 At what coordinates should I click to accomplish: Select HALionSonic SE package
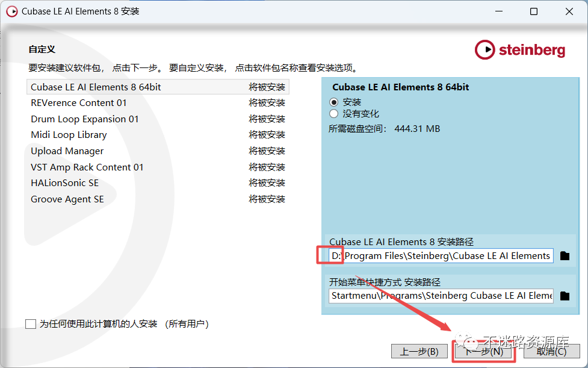158,182
